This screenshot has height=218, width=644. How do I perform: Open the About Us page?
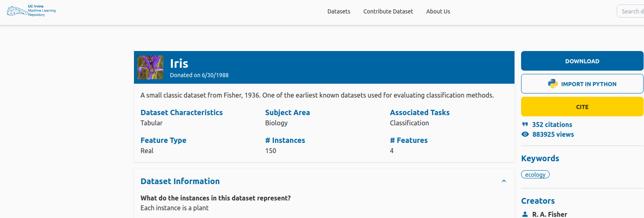pos(438,11)
